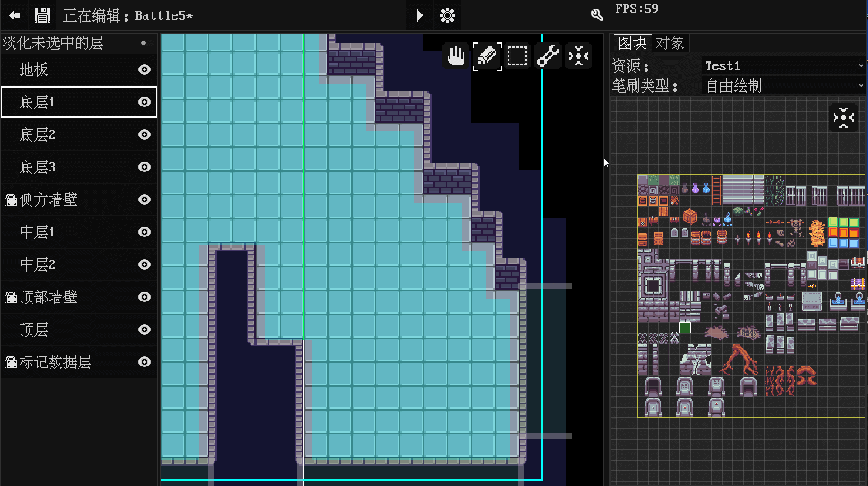This screenshot has height=486, width=868.
Task: Click the back arrow button
Action: pos(14,15)
